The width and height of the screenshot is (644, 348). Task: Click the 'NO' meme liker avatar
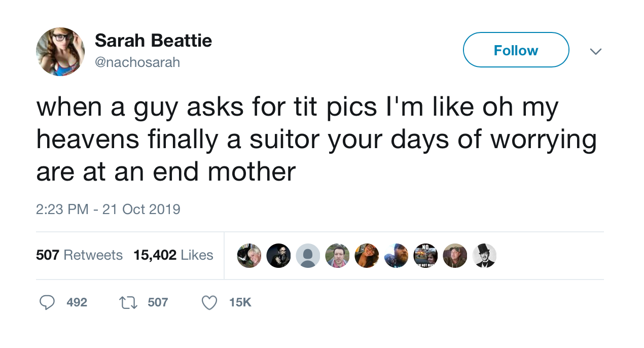click(x=425, y=255)
